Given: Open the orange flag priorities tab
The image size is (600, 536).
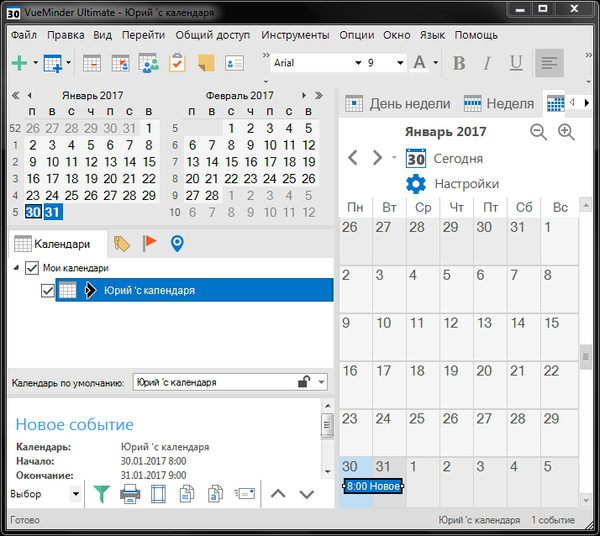Looking at the screenshot, I should pos(150,243).
